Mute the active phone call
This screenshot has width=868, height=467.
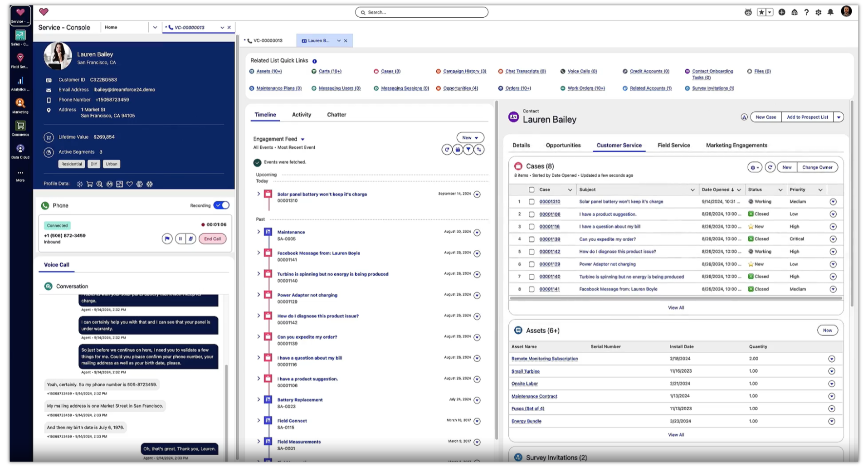tap(191, 238)
